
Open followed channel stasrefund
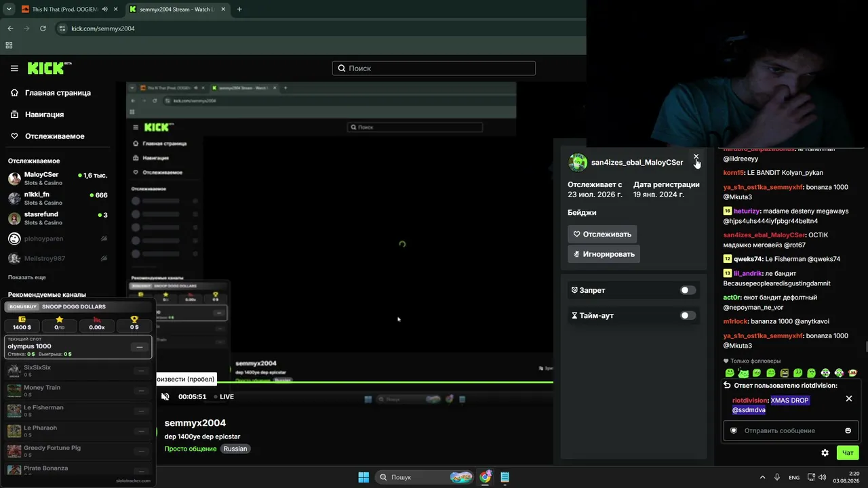58,218
